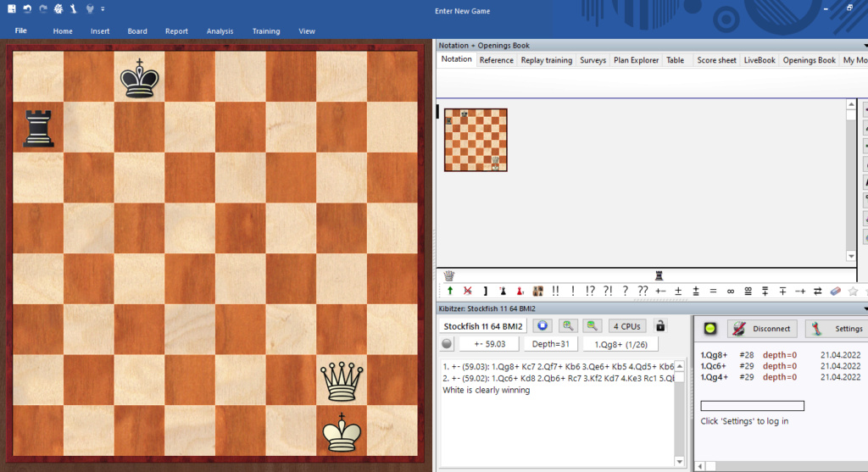
Task: Mark position as White winning with +-
Action: [660, 291]
